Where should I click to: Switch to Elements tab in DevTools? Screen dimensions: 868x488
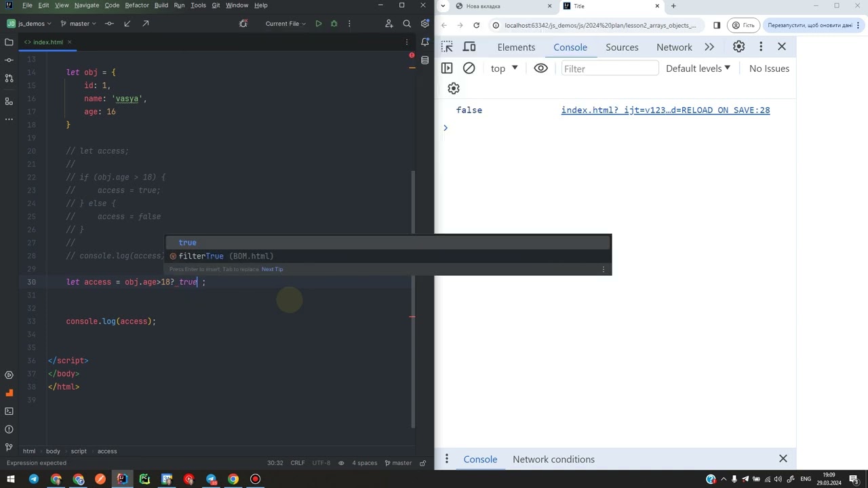point(516,47)
